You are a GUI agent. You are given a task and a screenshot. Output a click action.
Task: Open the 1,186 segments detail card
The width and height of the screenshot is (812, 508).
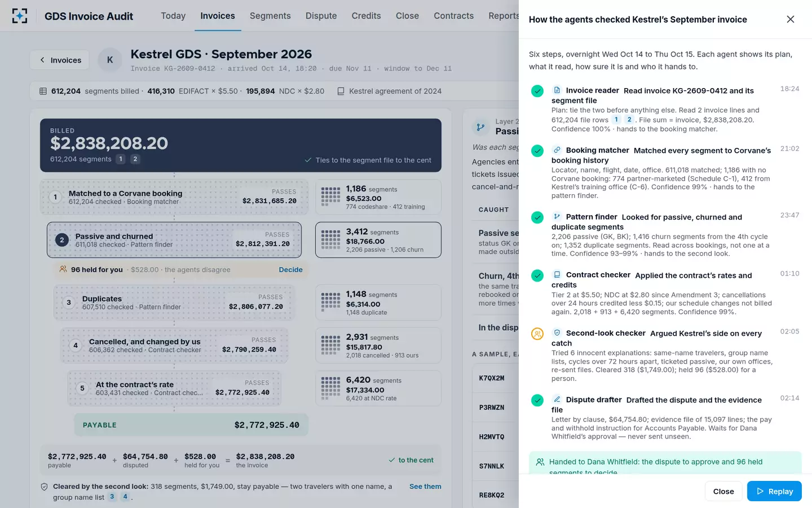pyautogui.click(x=378, y=197)
